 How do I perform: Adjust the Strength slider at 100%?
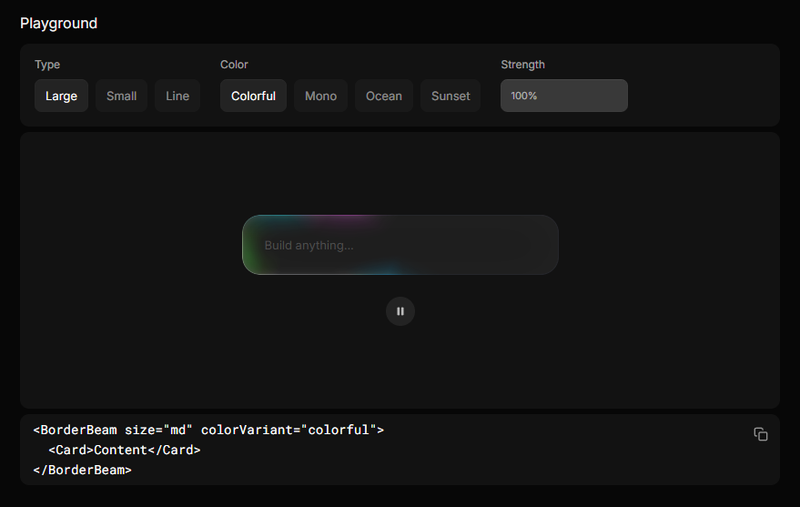point(564,95)
